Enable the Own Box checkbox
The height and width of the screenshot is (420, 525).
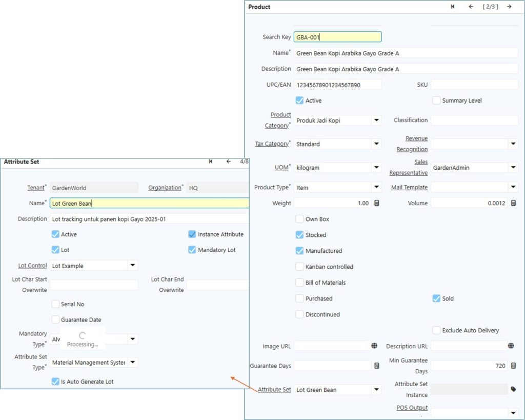300,219
